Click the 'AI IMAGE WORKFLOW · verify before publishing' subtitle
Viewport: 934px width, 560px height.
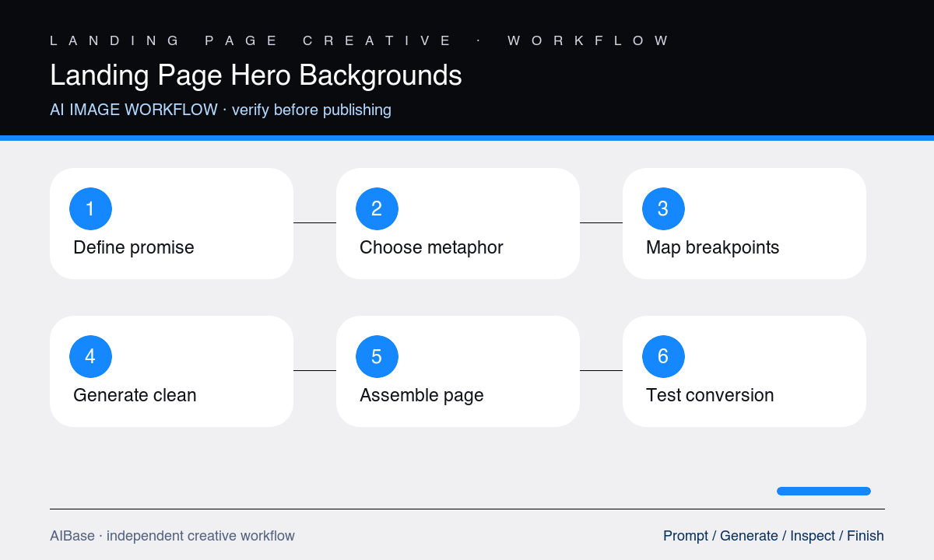220,110
